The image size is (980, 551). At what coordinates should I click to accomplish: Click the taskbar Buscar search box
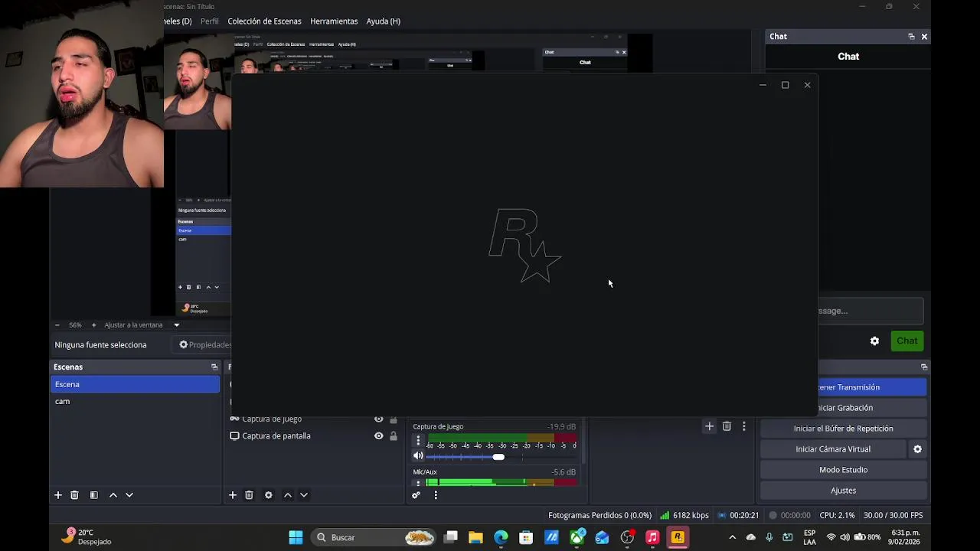tap(377, 537)
